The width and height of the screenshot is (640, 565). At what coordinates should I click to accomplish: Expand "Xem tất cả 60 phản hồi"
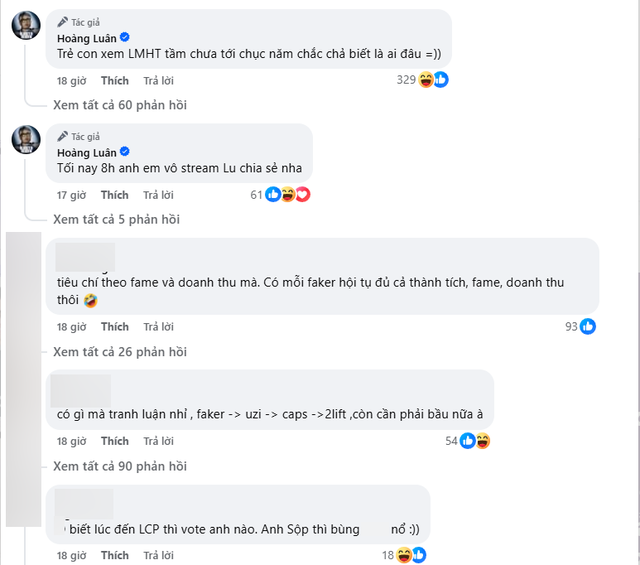click(119, 105)
